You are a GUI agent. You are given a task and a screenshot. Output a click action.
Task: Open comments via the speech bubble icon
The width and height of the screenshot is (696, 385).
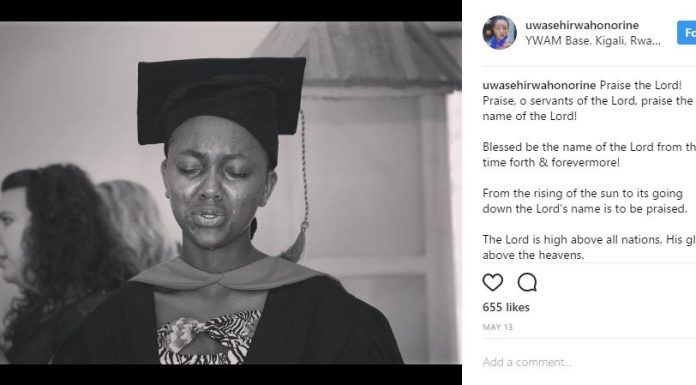(x=527, y=282)
